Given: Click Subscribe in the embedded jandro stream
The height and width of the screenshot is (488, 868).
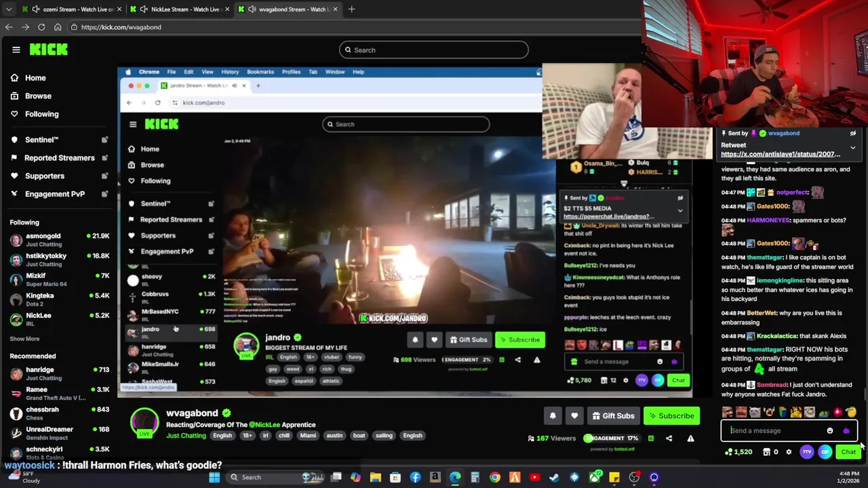Looking at the screenshot, I should point(520,340).
